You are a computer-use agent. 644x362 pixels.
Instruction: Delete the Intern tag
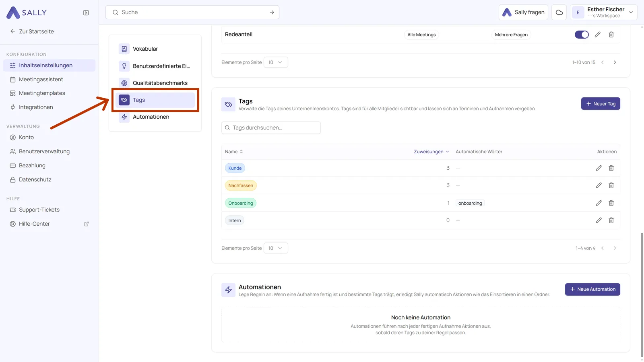coord(611,220)
